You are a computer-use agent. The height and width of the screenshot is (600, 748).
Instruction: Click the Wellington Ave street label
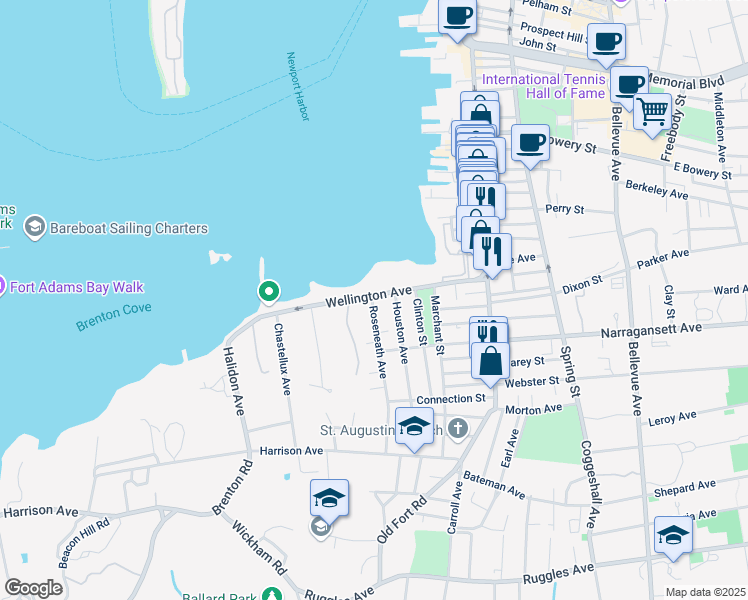pyautogui.click(x=368, y=297)
